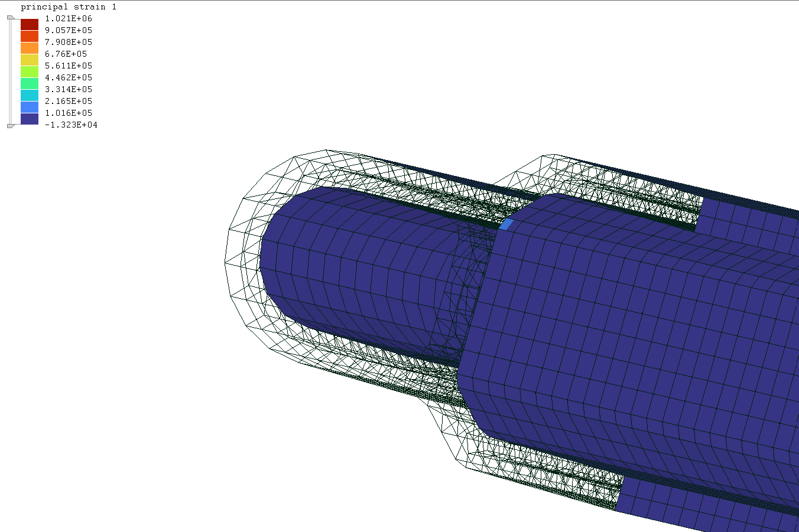Click the lower legend range slider handle
The height and width of the screenshot is (532, 799).
(11, 126)
